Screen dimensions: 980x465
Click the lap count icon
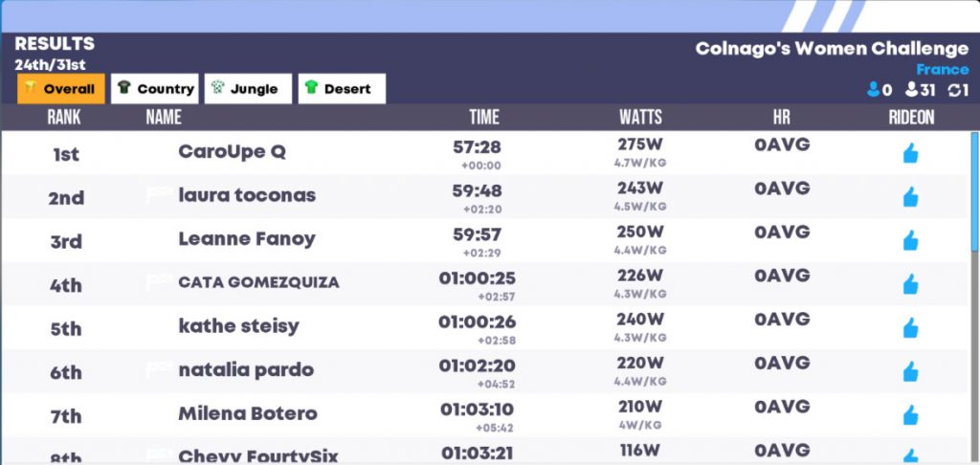pos(954,91)
